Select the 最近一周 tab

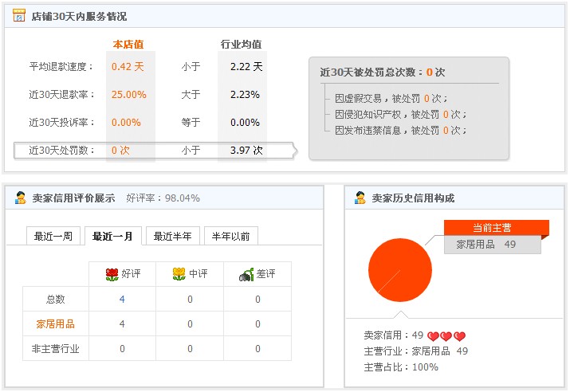pos(53,237)
